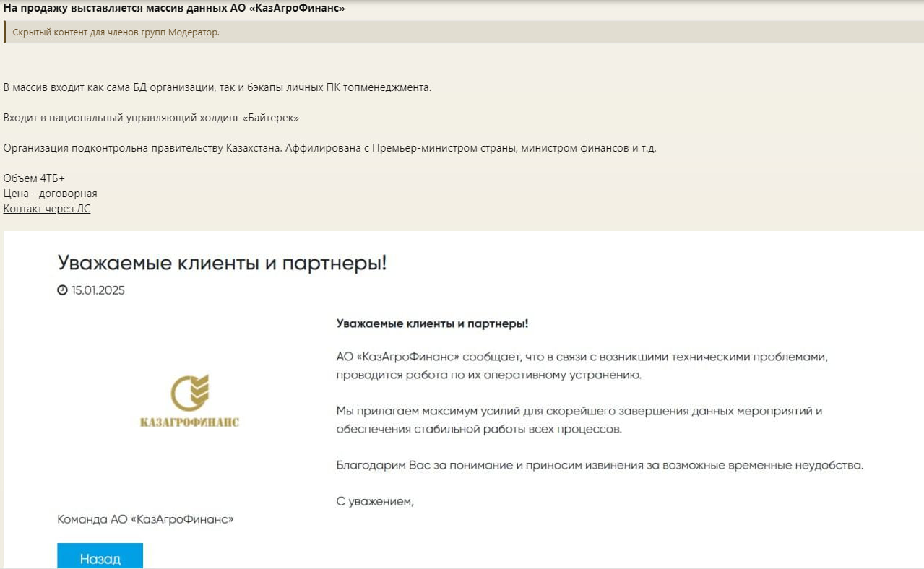Click the heading "Уважаемые клиенты и партнеры!"
Image resolution: width=924 pixels, height=569 pixels.
pos(223,262)
